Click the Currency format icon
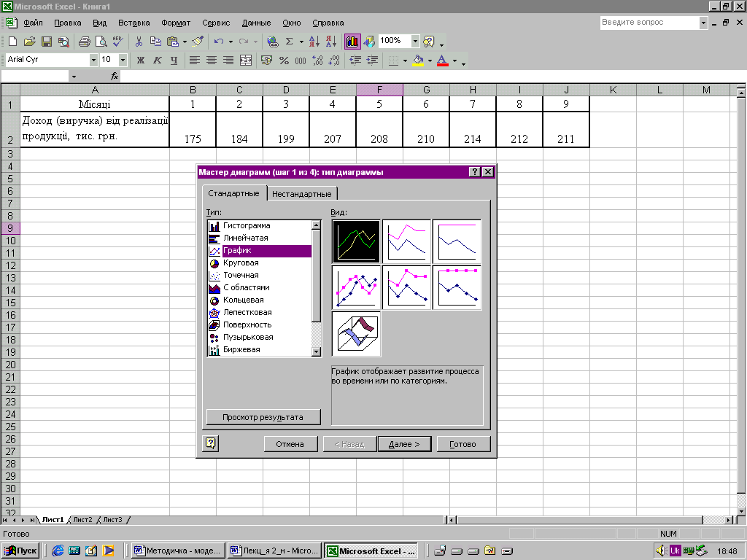 tap(266, 60)
